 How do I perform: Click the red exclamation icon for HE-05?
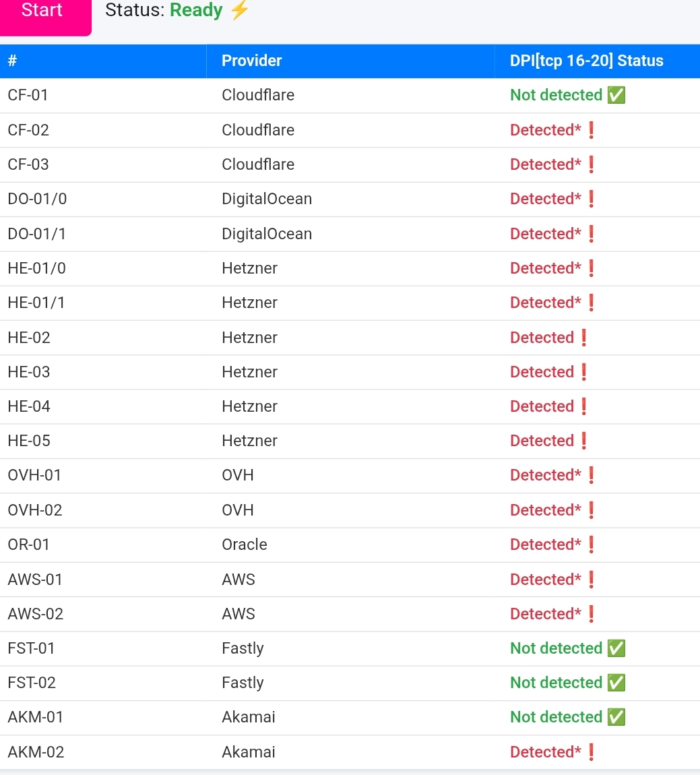point(584,441)
